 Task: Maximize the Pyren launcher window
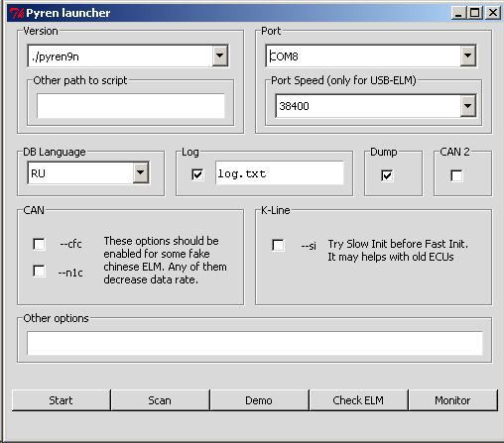[475, 13]
